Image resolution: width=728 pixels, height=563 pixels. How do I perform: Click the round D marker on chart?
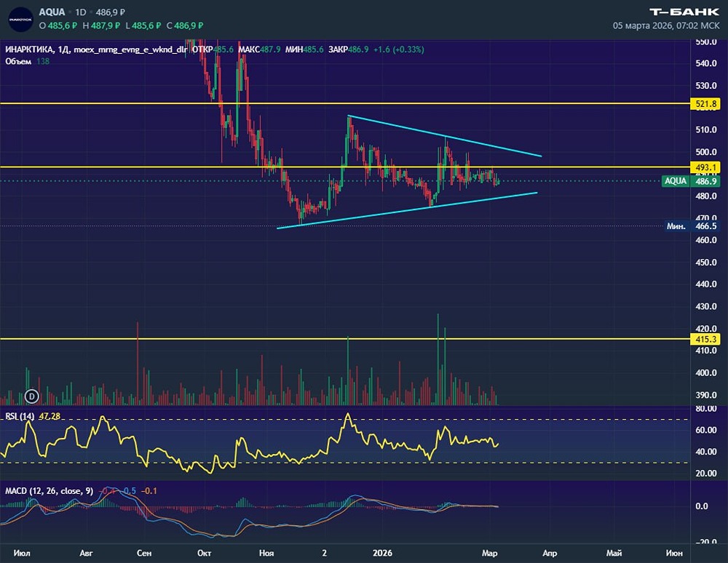tap(31, 396)
